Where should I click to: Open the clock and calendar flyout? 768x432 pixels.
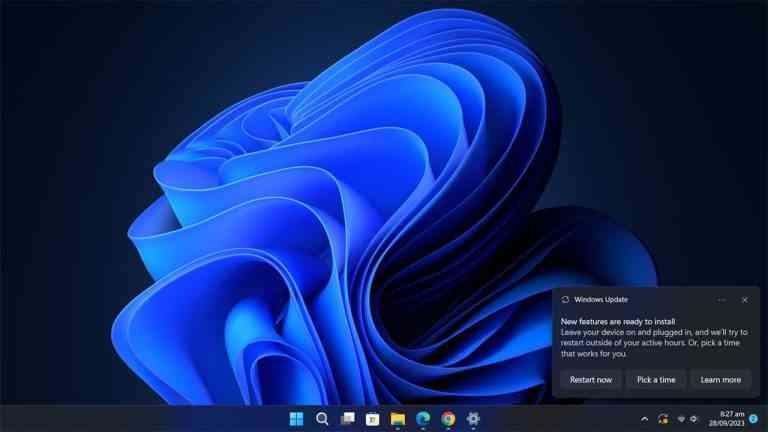click(727, 419)
